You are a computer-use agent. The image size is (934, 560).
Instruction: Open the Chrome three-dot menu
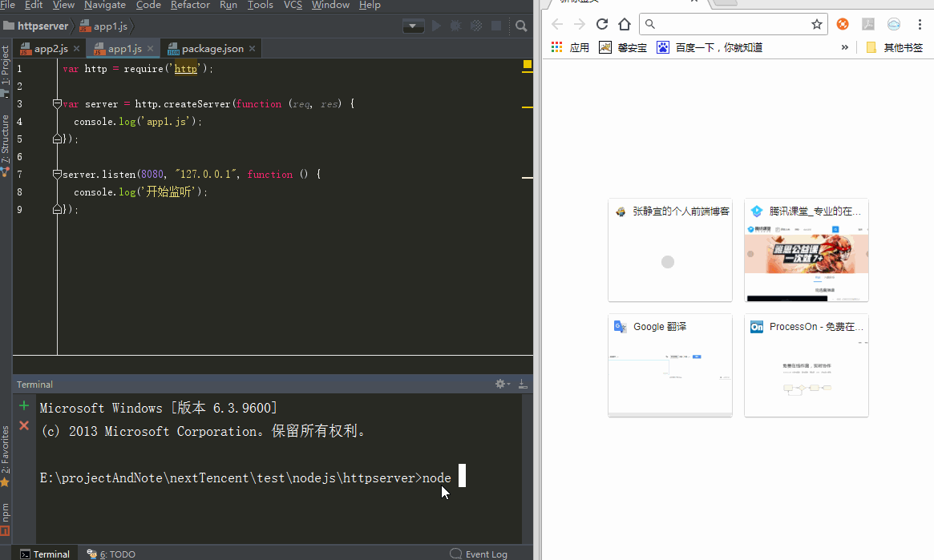point(920,24)
